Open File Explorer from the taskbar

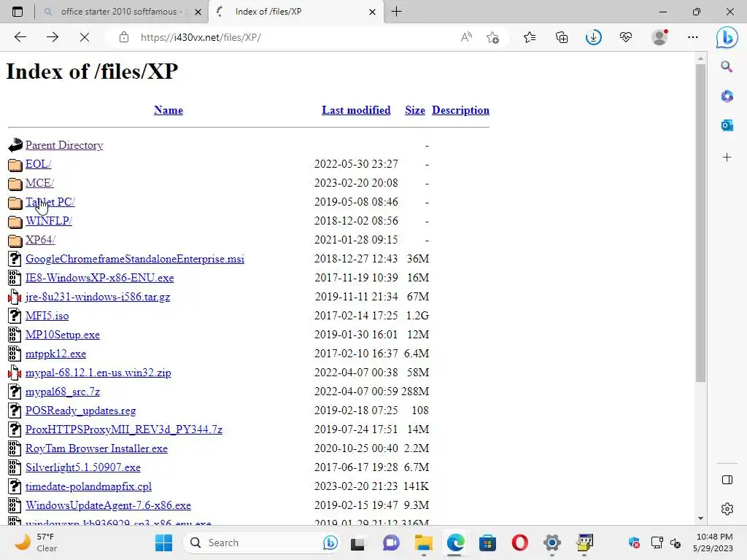pos(423,542)
